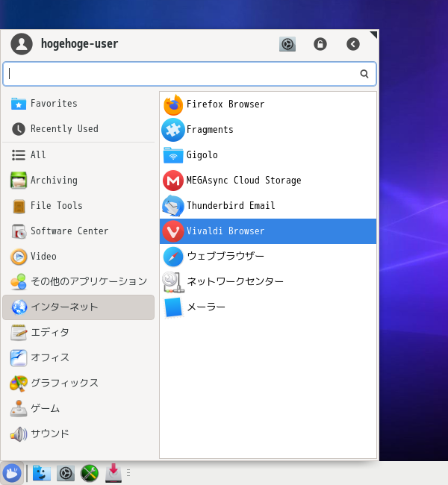This screenshot has width=448, height=485.
Task: Click the hogehoge-user profile avatar icon
Action: point(22,44)
